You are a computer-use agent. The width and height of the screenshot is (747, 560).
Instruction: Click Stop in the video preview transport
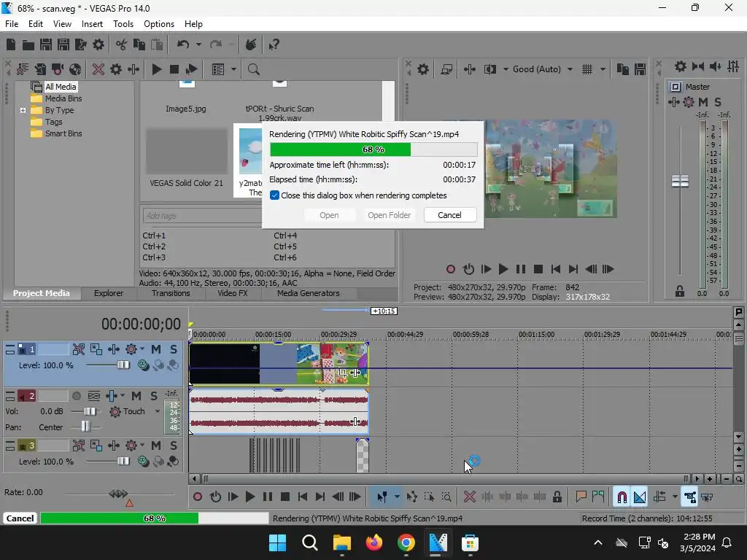point(538,270)
